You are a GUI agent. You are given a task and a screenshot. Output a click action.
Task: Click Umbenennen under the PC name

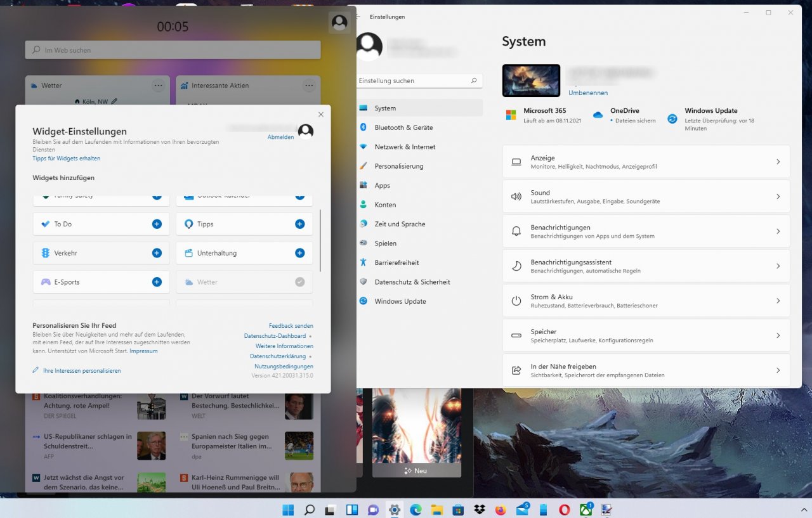[x=588, y=93]
